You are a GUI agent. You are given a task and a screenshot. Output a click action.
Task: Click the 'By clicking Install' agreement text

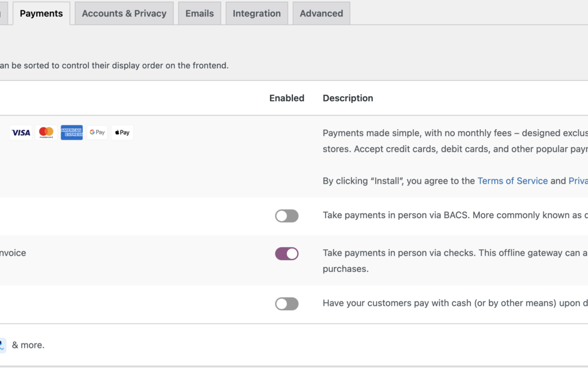[455, 181]
